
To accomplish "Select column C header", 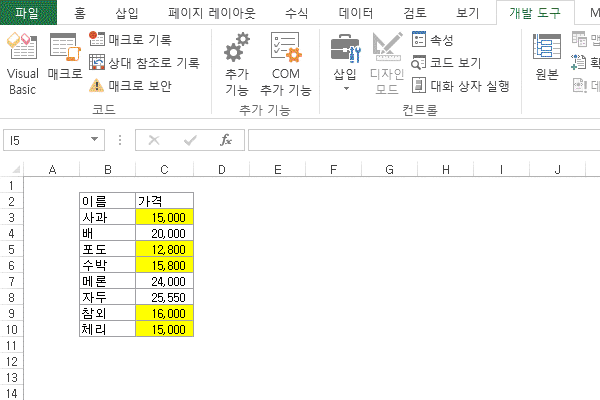I will click(x=165, y=170).
